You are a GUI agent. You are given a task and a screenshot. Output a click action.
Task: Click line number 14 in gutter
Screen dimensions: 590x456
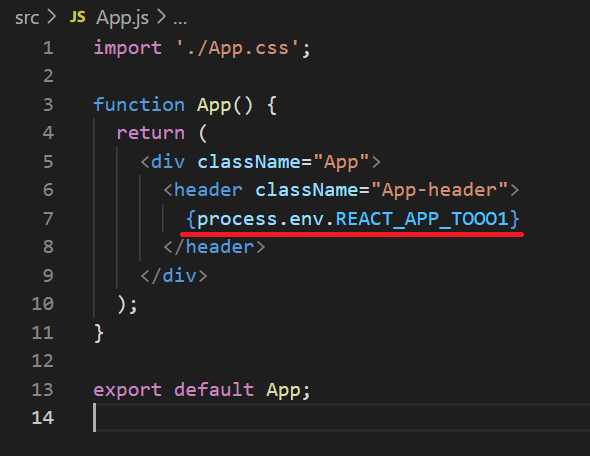(43, 418)
